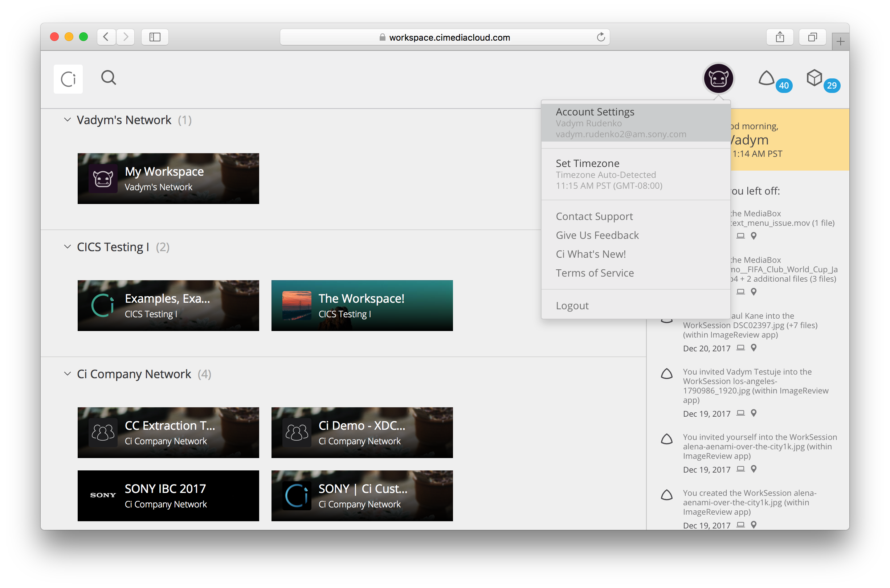Click Ci logo on Examples workspace card
The image size is (890, 588).
tap(103, 306)
